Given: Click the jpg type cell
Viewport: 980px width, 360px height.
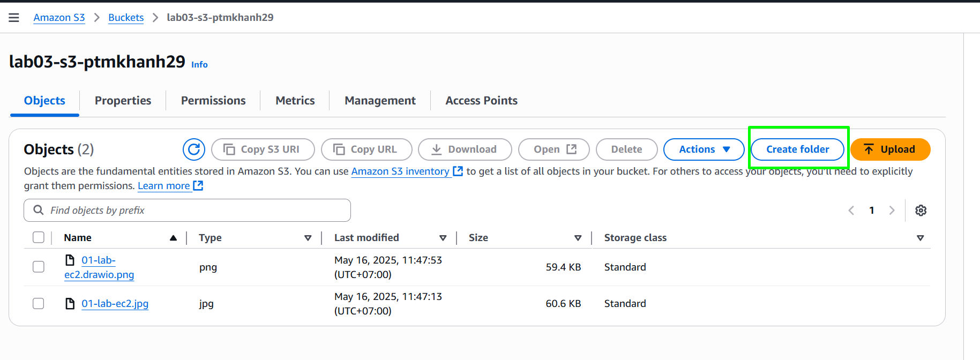Looking at the screenshot, I should (x=206, y=304).
